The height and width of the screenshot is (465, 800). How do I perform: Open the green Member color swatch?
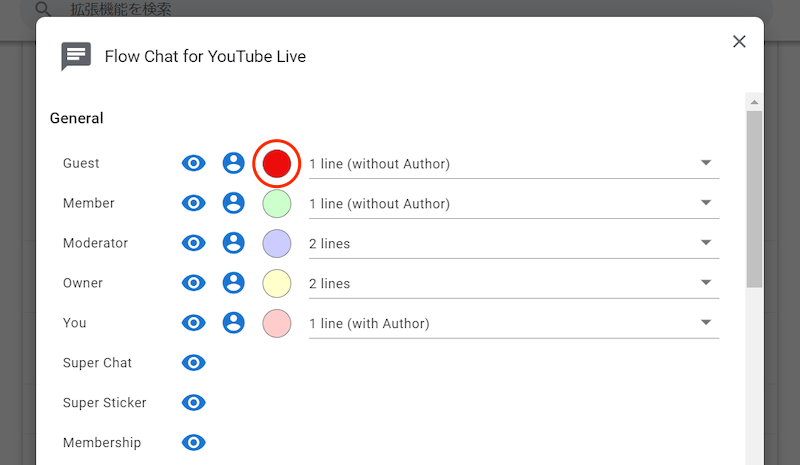tap(276, 203)
